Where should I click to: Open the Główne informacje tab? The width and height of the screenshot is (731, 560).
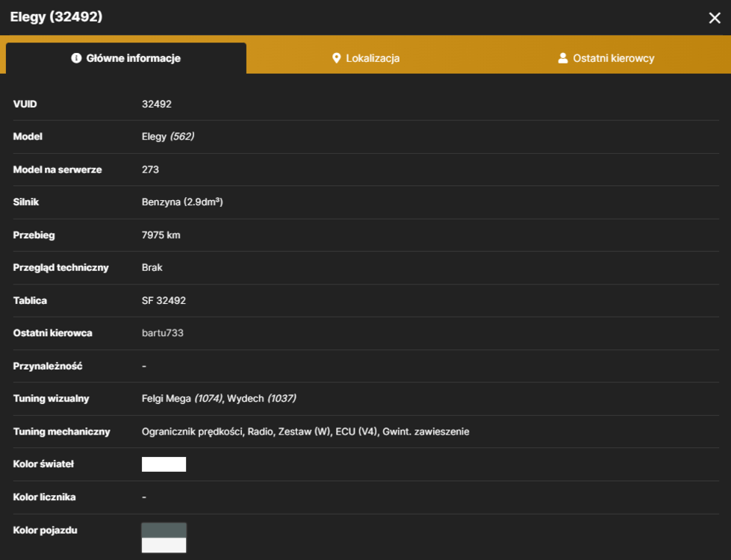(x=126, y=58)
